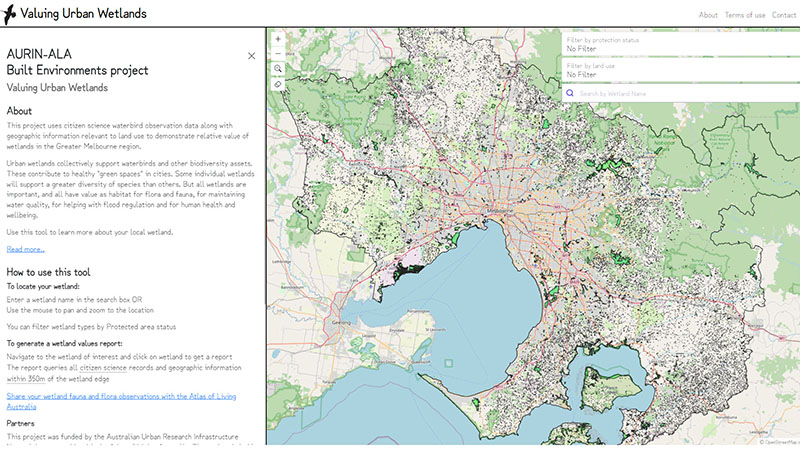The image size is (800, 450).
Task: Open the Share your wetland observations link
Action: [x=121, y=401]
